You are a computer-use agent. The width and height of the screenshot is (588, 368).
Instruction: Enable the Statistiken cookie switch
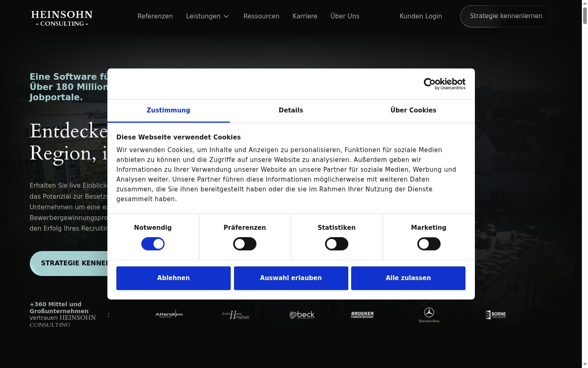click(x=336, y=244)
